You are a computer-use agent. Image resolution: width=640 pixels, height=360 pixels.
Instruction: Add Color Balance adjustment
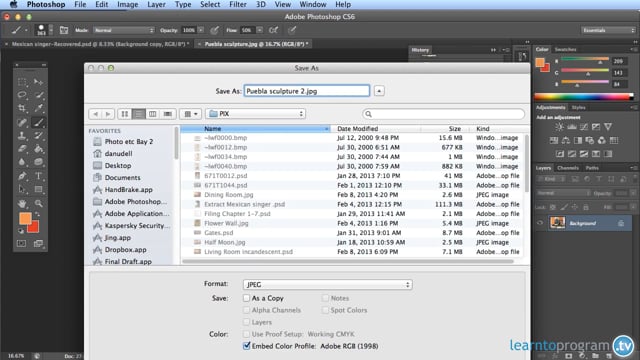[566, 140]
